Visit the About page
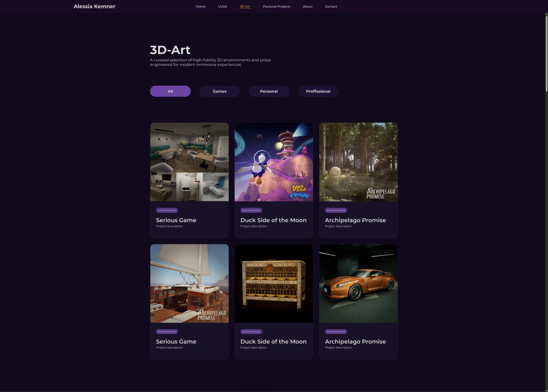This screenshot has height=392, width=548. click(307, 6)
